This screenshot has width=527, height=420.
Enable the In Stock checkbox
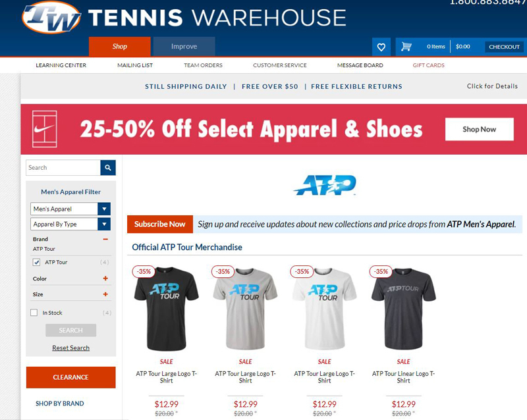tap(34, 313)
